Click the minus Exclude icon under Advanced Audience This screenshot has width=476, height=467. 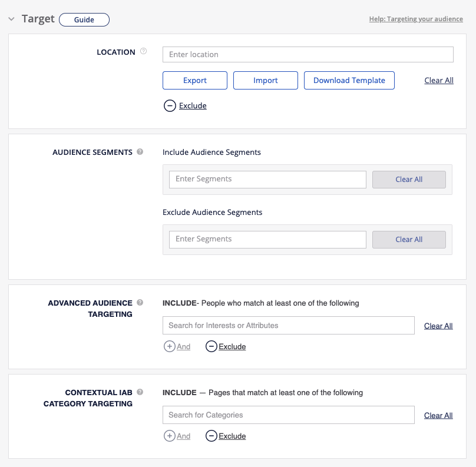tap(211, 346)
